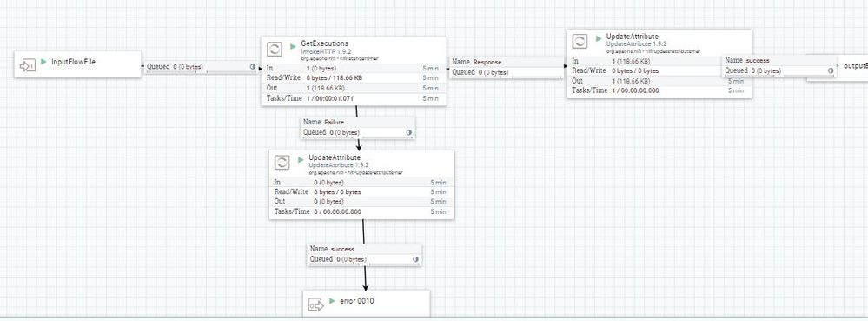Click the Response connection label
The width and height of the screenshot is (868, 321).
(487, 62)
